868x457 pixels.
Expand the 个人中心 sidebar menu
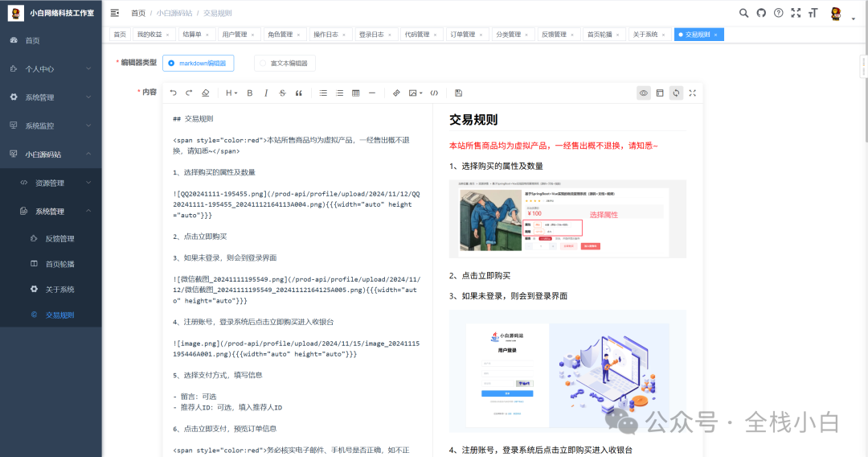point(51,68)
